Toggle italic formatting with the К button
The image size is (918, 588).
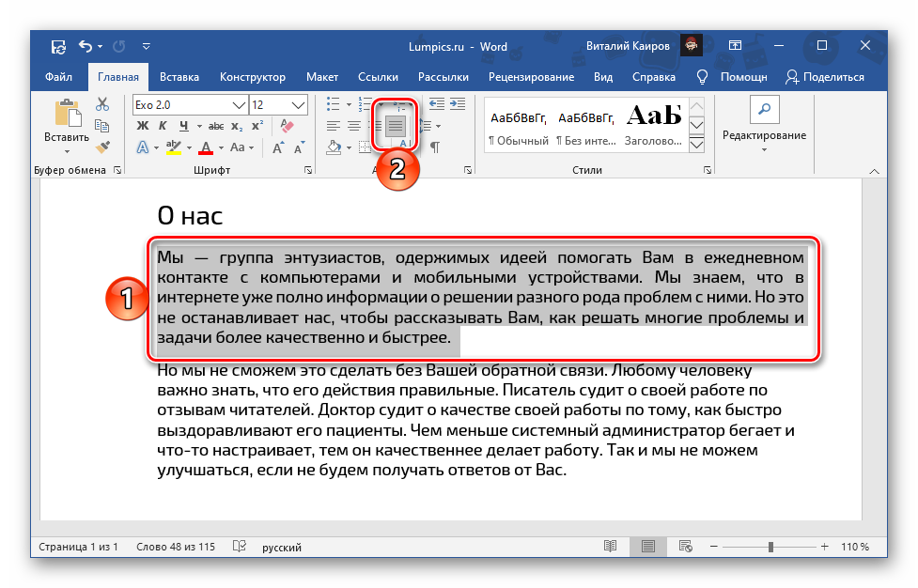(163, 126)
